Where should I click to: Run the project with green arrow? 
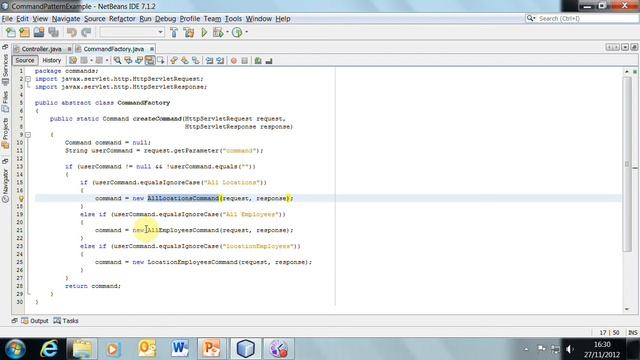click(204, 32)
